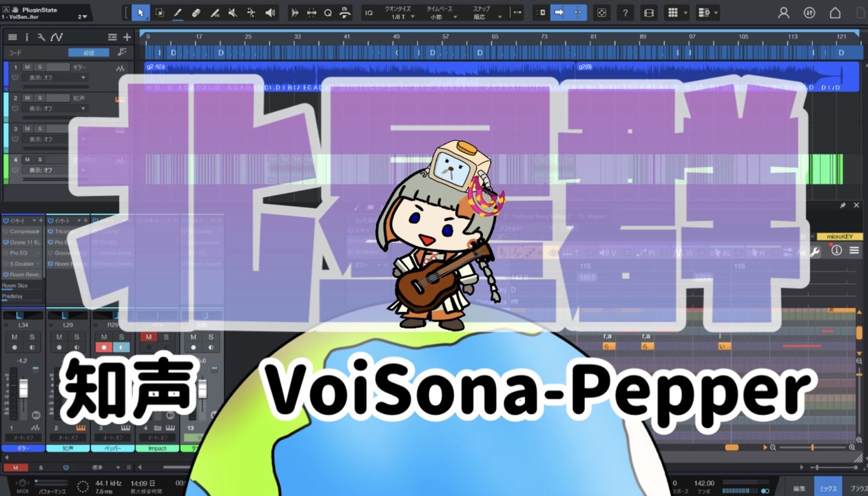Select the Eraser tool

pos(196,12)
